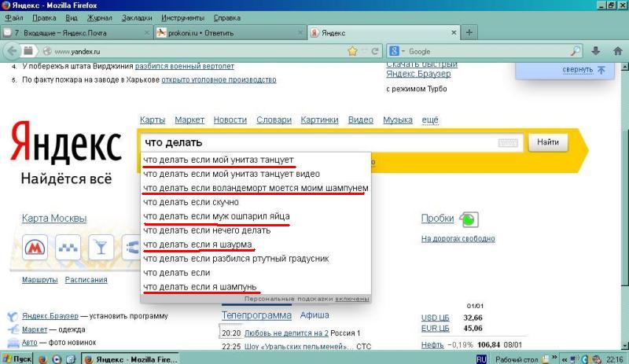
Task: Click the green traffic light Пробки icon
Action: pos(469,219)
